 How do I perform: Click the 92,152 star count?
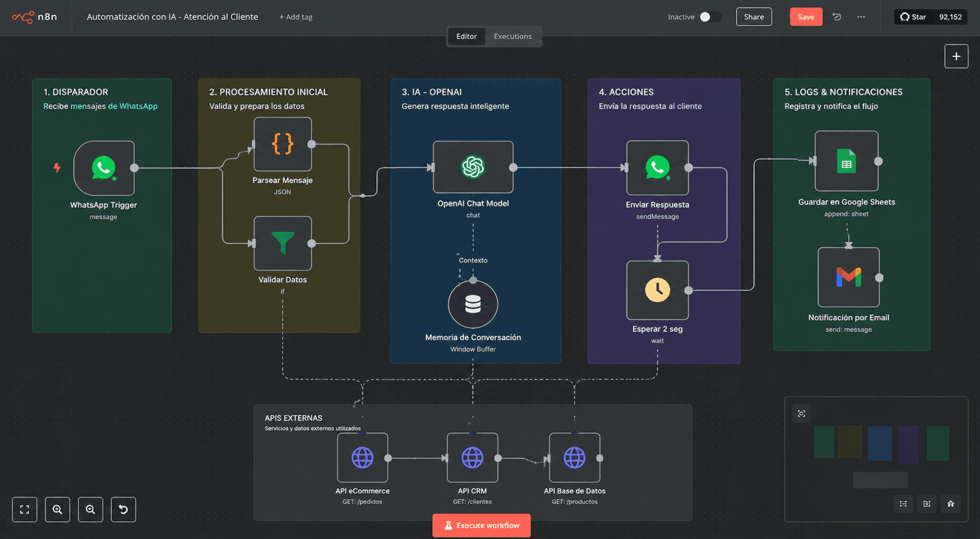click(950, 17)
